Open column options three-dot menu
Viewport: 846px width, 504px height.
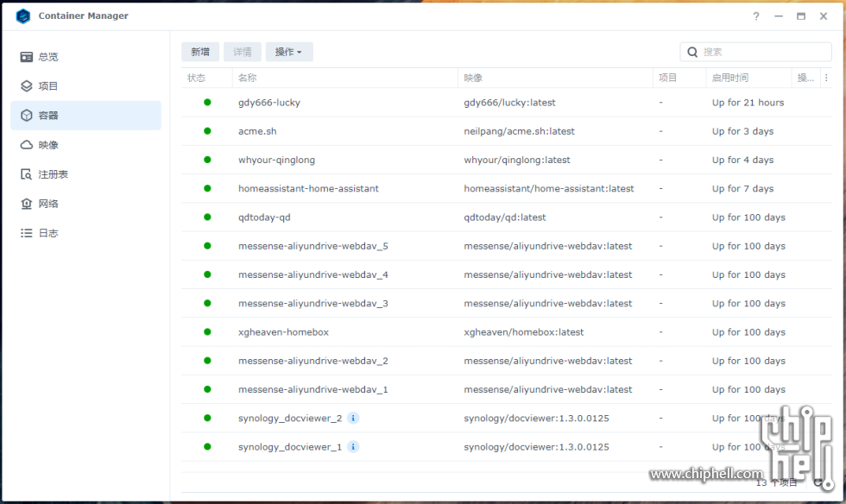click(x=826, y=78)
